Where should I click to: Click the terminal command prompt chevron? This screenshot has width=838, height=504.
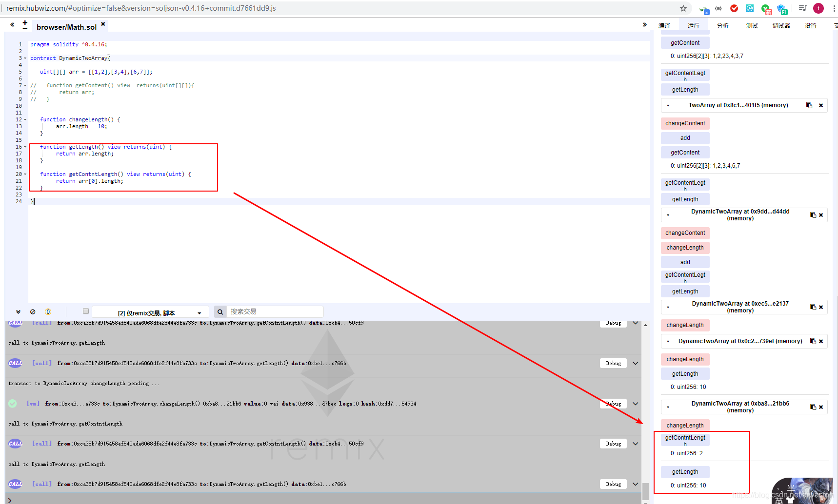pos(10,500)
